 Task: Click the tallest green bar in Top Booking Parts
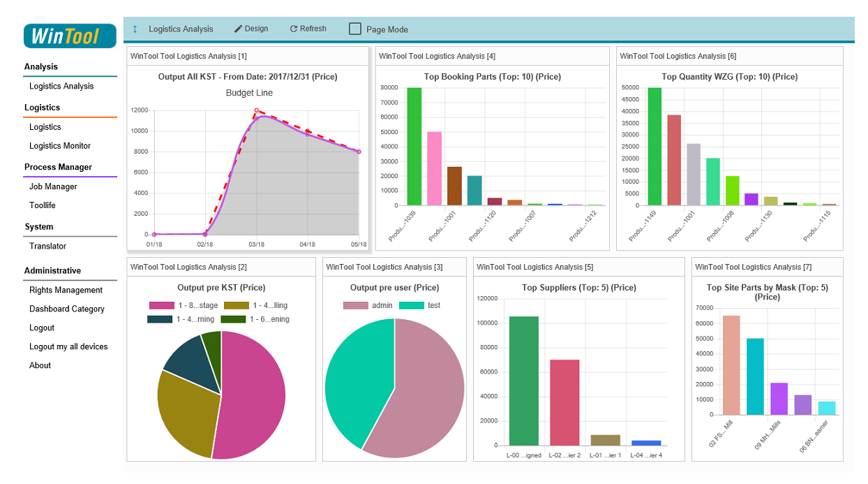tap(414, 146)
